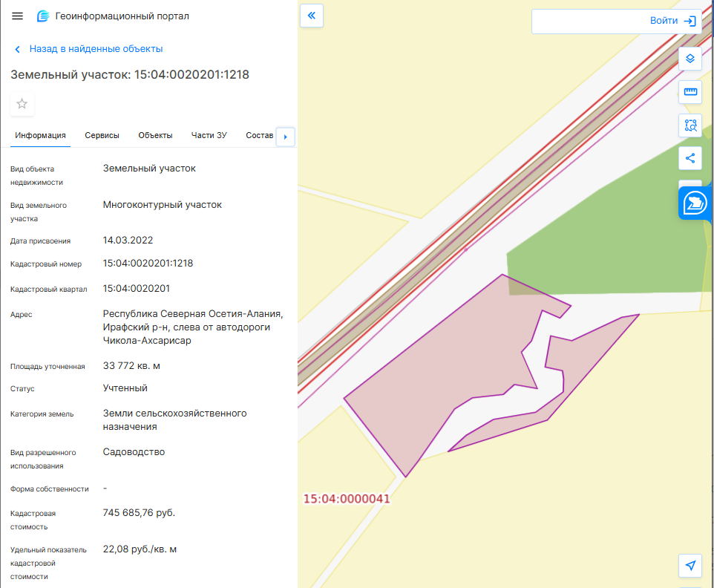This screenshot has height=588, width=714.
Task: Open the Объекты tab
Action: click(155, 135)
